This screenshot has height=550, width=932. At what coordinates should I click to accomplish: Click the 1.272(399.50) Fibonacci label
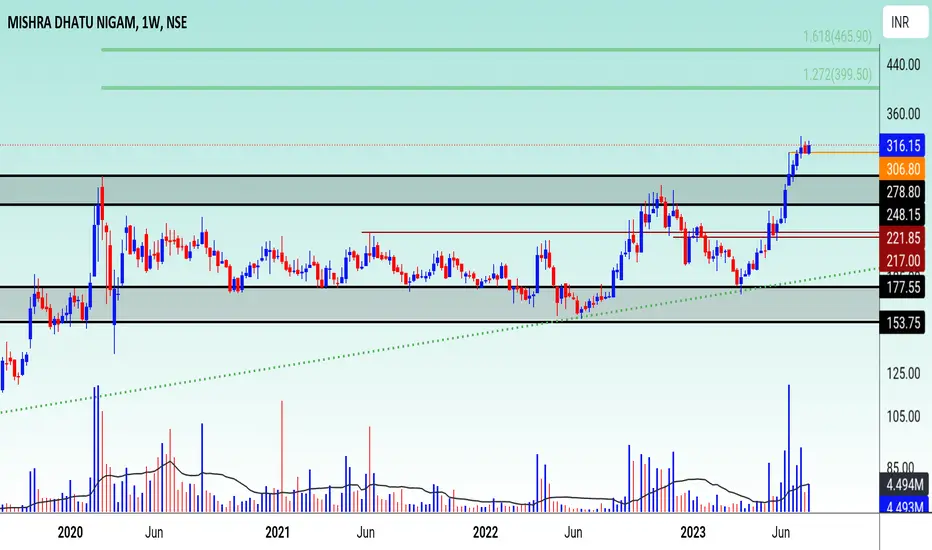pos(837,75)
